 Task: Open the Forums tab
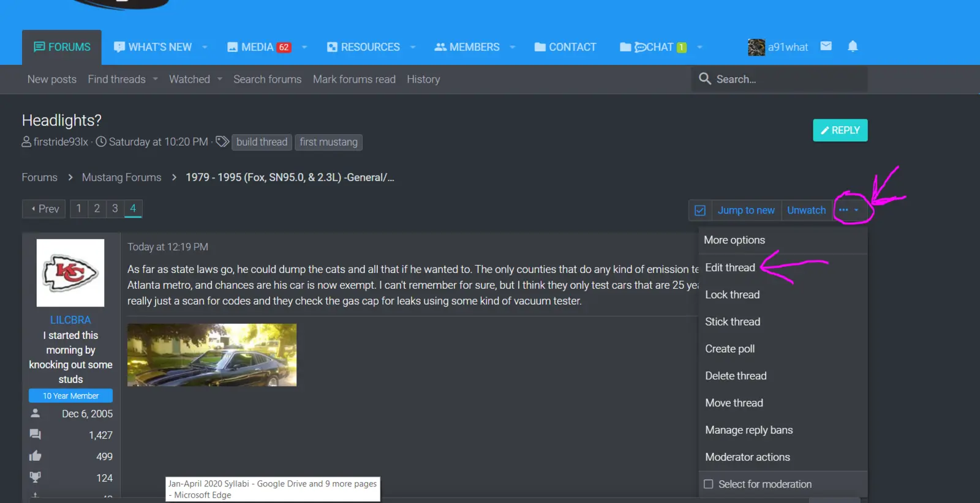click(62, 47)
